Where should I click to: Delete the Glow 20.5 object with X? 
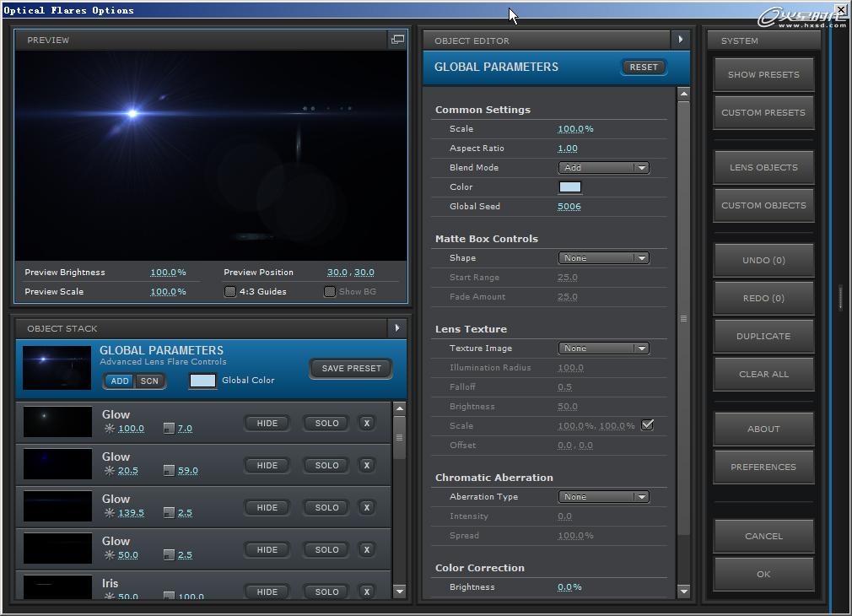point(367,466)
